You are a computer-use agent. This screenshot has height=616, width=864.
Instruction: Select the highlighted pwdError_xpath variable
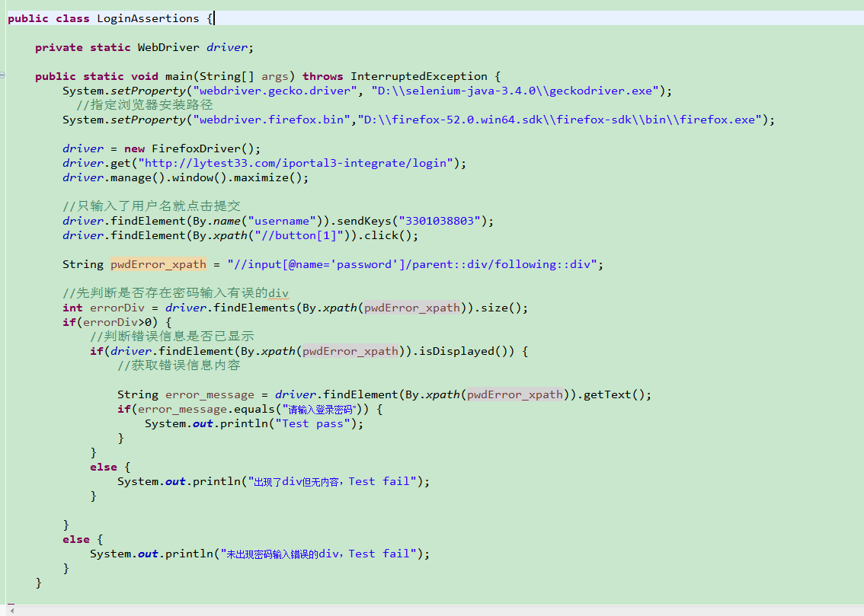tap(158, 264)
